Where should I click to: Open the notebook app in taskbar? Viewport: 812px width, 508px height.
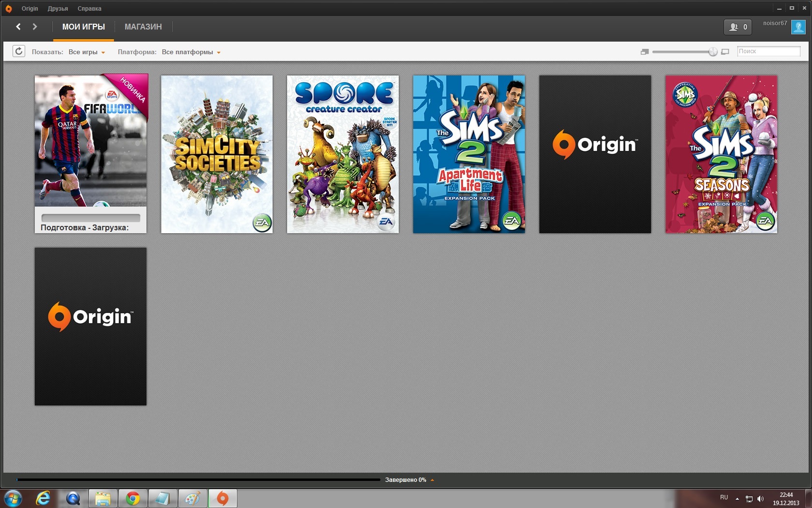tap(163, 498)
